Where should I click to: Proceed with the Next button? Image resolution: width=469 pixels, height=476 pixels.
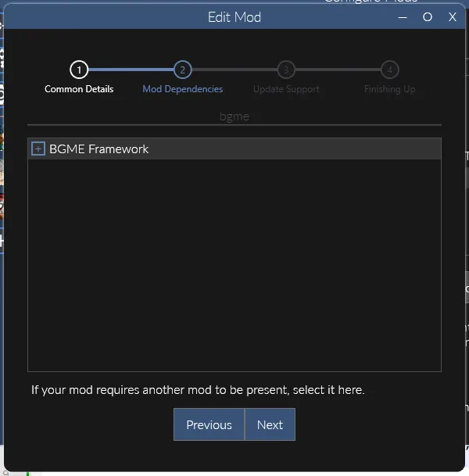270,424
